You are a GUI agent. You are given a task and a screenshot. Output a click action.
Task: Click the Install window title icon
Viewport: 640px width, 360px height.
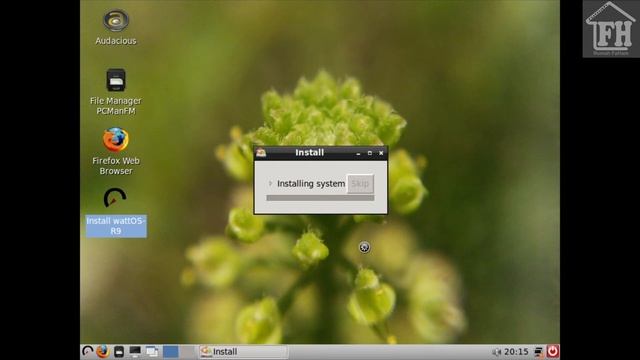(261, 153)
